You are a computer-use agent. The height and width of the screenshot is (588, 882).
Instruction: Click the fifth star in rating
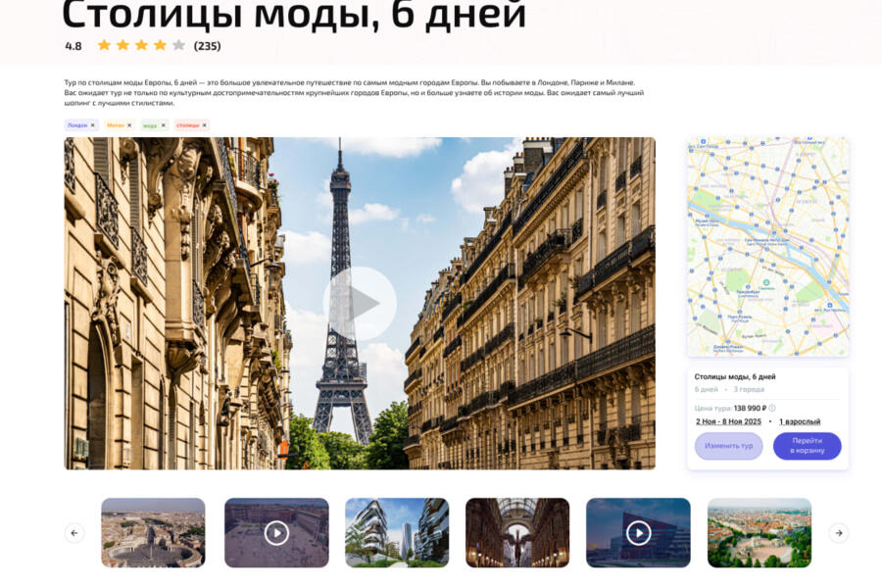click(x=178, y=45)
